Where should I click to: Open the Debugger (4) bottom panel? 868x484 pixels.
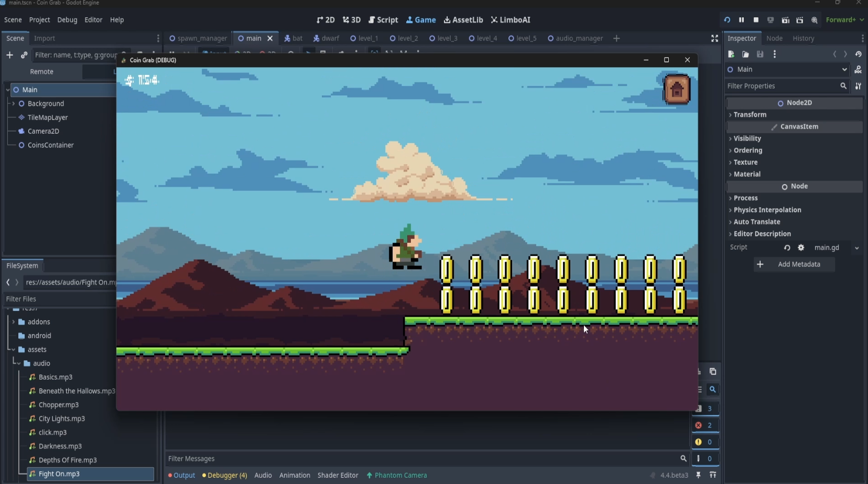224,476
